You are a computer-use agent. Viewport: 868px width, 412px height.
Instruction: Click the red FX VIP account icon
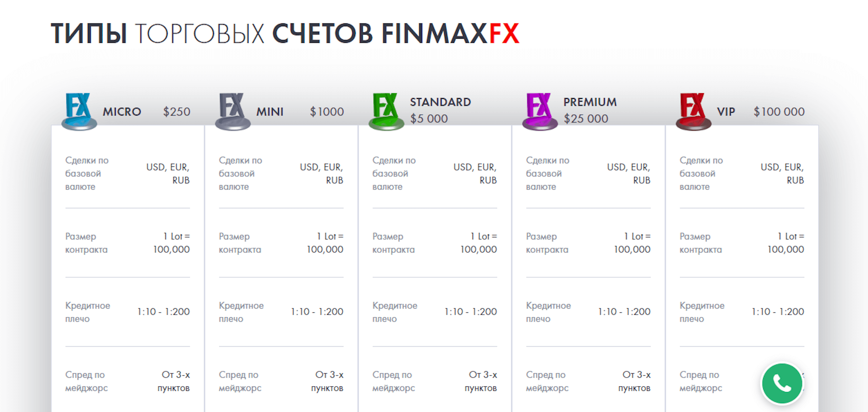point(694,111)
